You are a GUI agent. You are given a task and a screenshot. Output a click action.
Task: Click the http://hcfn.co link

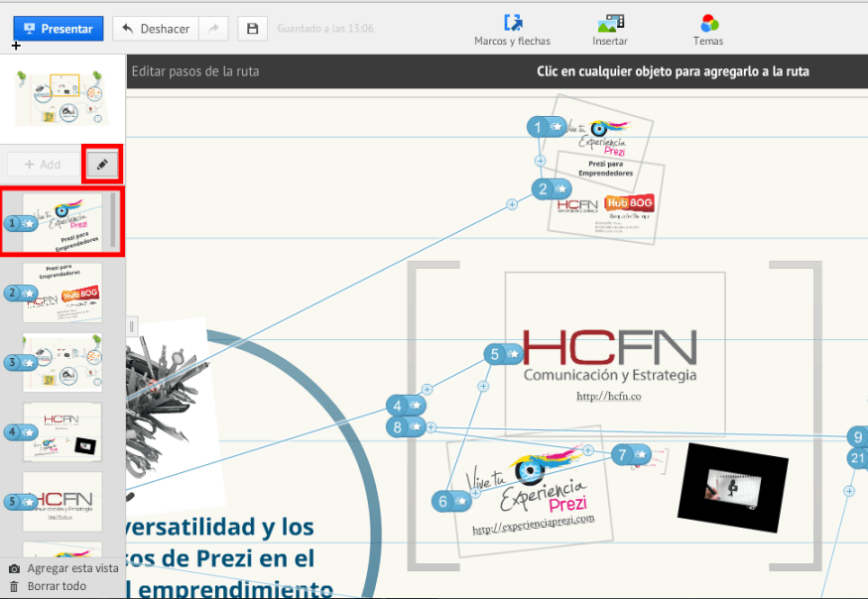coord(609,397)
